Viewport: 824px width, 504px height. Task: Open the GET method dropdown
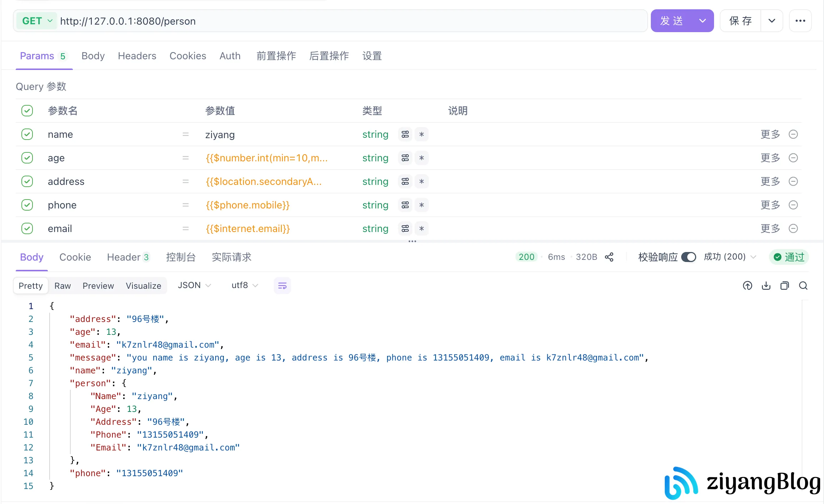(37, 21)
